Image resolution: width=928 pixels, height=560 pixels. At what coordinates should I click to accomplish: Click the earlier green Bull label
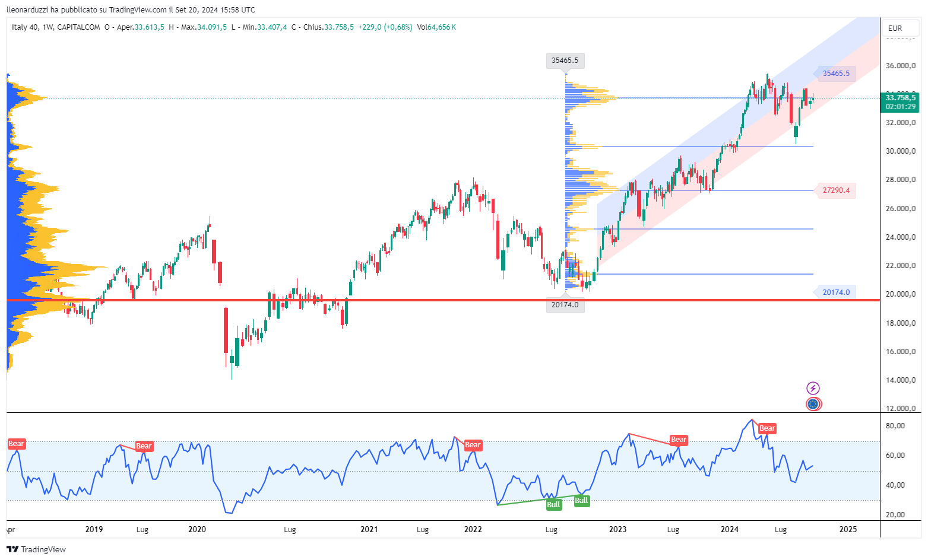(553, 505)
